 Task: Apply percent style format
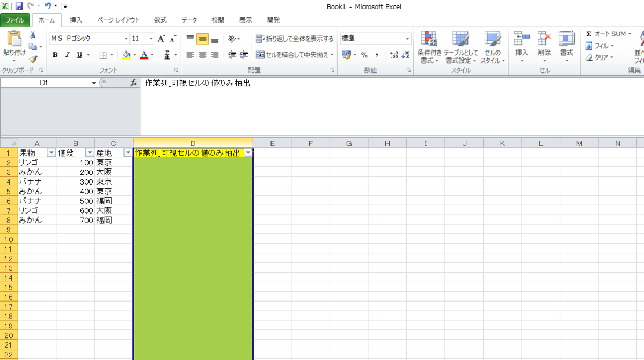click(364, 55)
